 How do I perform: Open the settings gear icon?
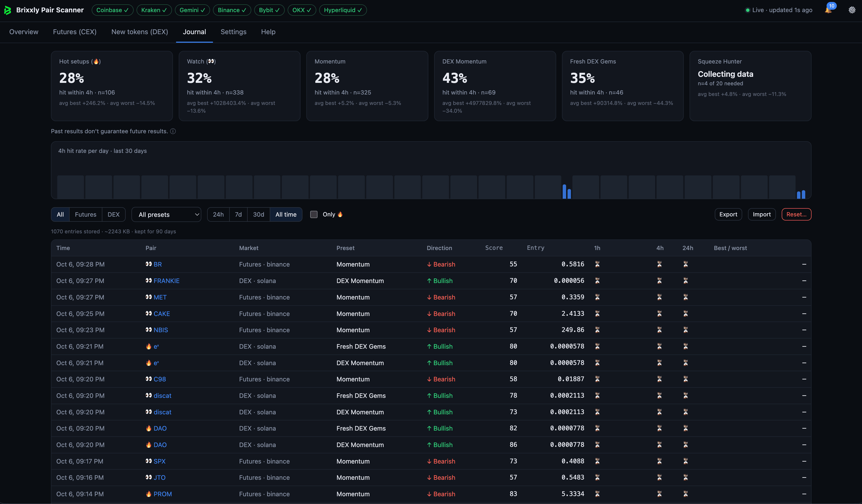tap(852, 10)
